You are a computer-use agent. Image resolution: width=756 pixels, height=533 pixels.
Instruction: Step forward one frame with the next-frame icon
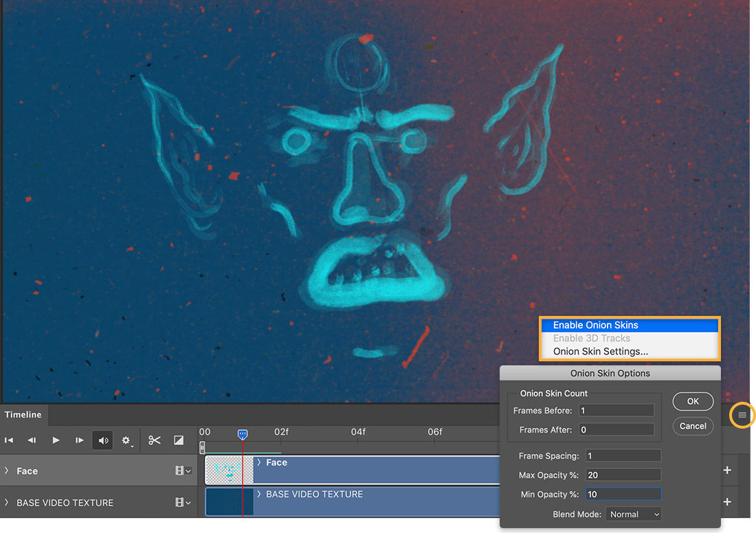tap(79, 440)
